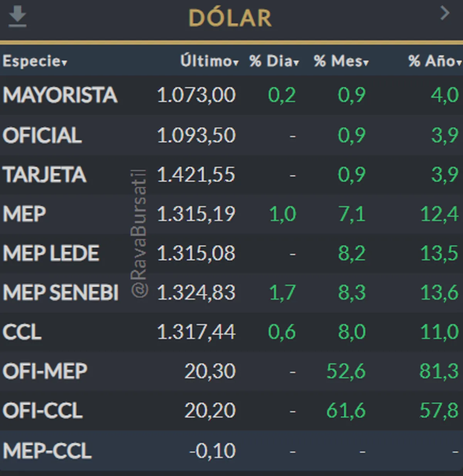Select the MEP LEDE row

coord(231,253)
